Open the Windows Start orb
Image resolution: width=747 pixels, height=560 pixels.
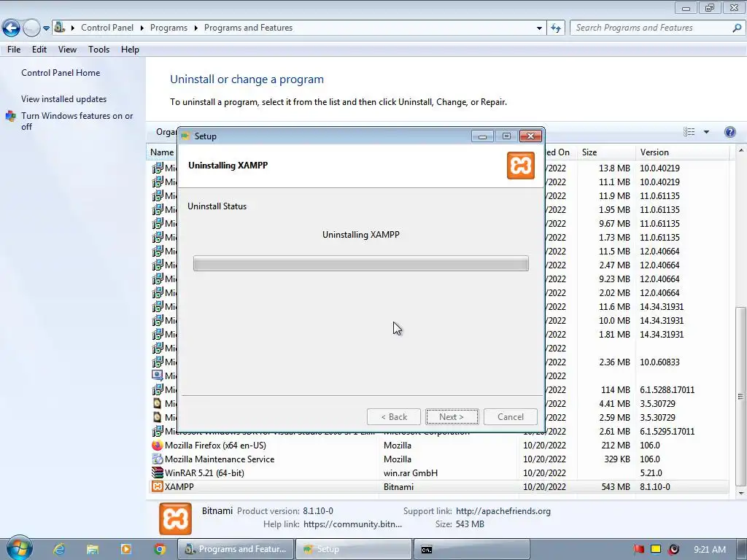pyautogui.click(x=19, y=548)
